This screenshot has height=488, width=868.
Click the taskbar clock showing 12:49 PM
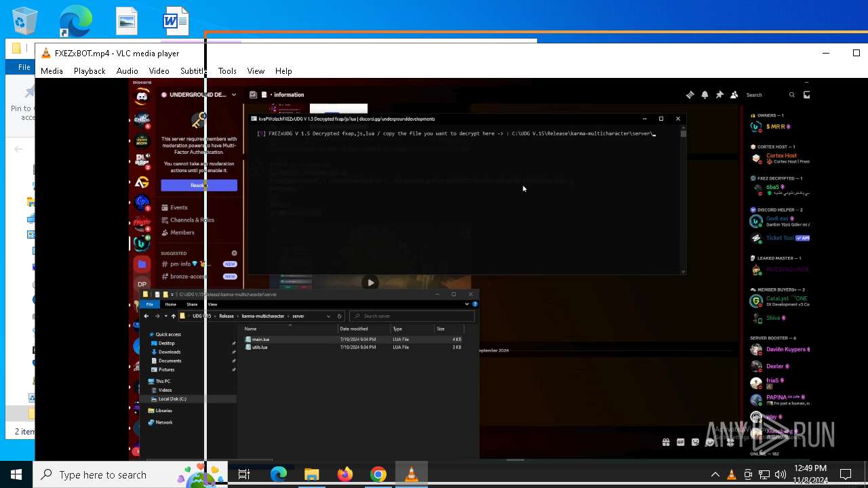coord(810,474)
